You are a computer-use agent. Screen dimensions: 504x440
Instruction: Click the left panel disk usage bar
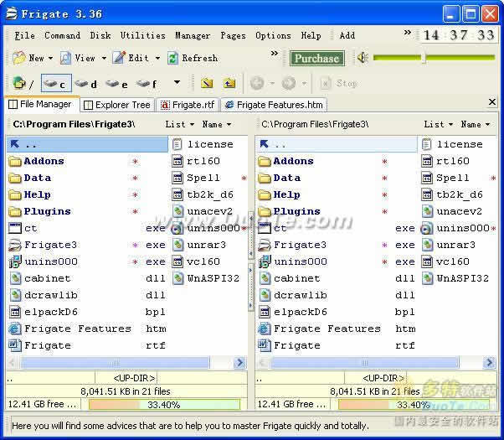click(x=164, y=404)
